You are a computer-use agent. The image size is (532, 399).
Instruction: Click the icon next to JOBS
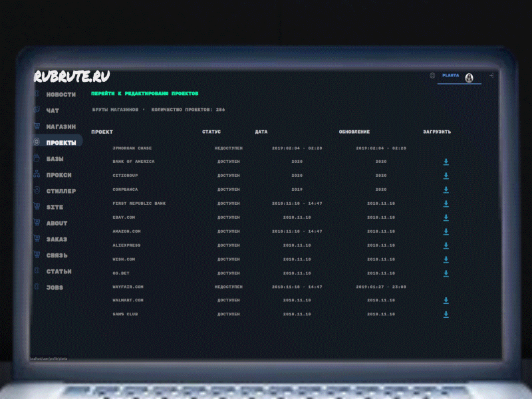[37, 287]
